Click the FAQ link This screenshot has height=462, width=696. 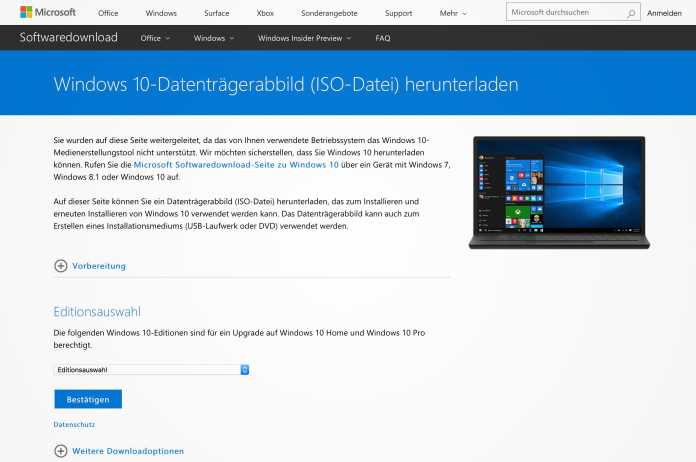pos(383,38)
